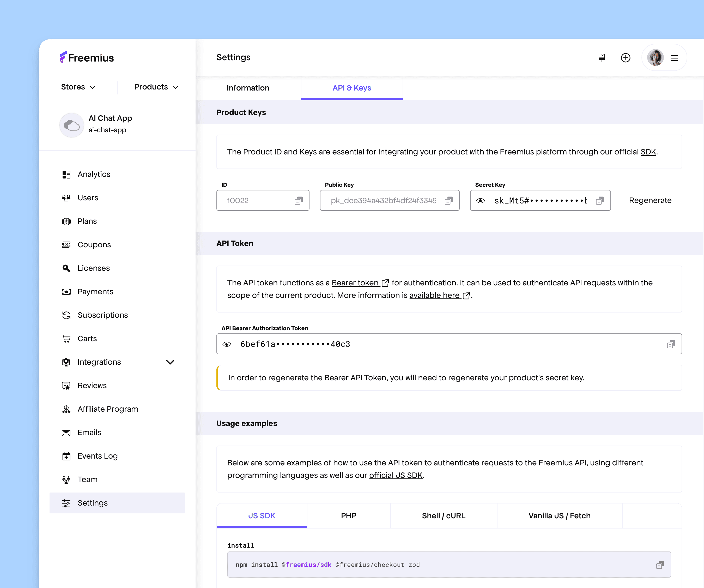Copy the API Bearer Authorization Token
This screenshot has width=704, height=588.
click(671, 344)
